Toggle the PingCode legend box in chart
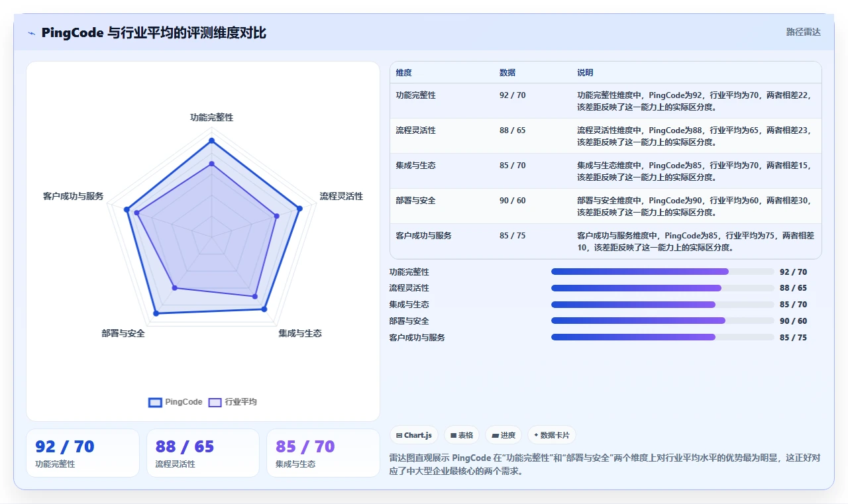This screenshot has width=848, height=504. (x=155, y=402)
